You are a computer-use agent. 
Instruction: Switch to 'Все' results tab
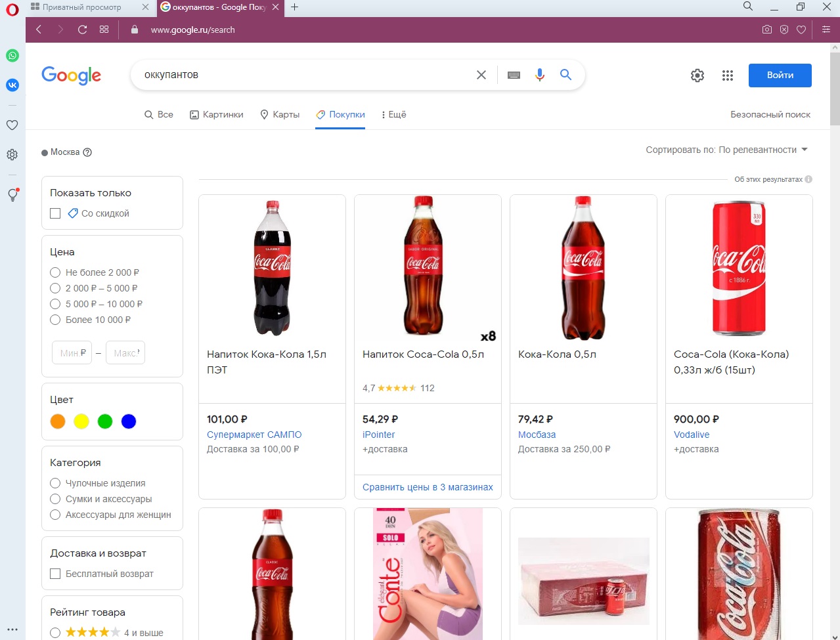(x=159, y=114)
